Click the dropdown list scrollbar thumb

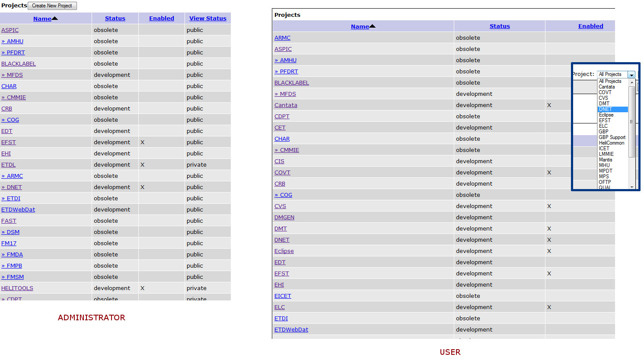[x=631, y=122]
